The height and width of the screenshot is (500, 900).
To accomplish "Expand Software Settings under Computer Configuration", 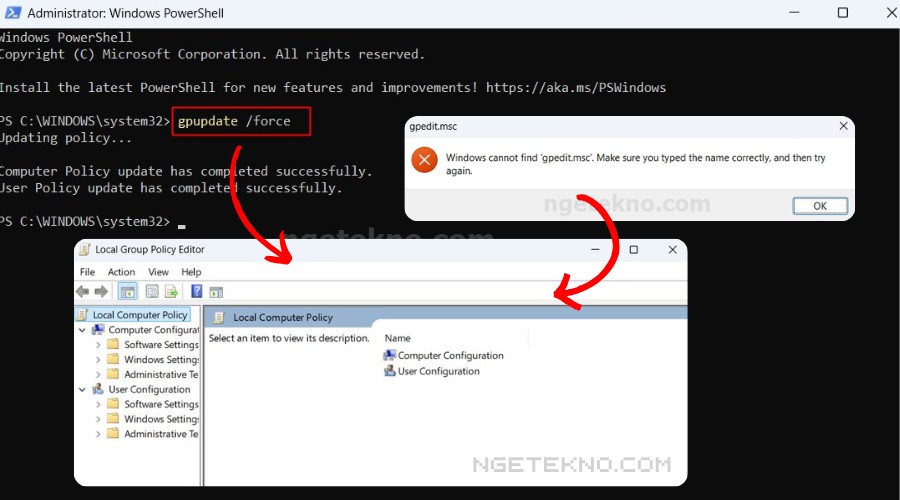I will coord(98,345).
